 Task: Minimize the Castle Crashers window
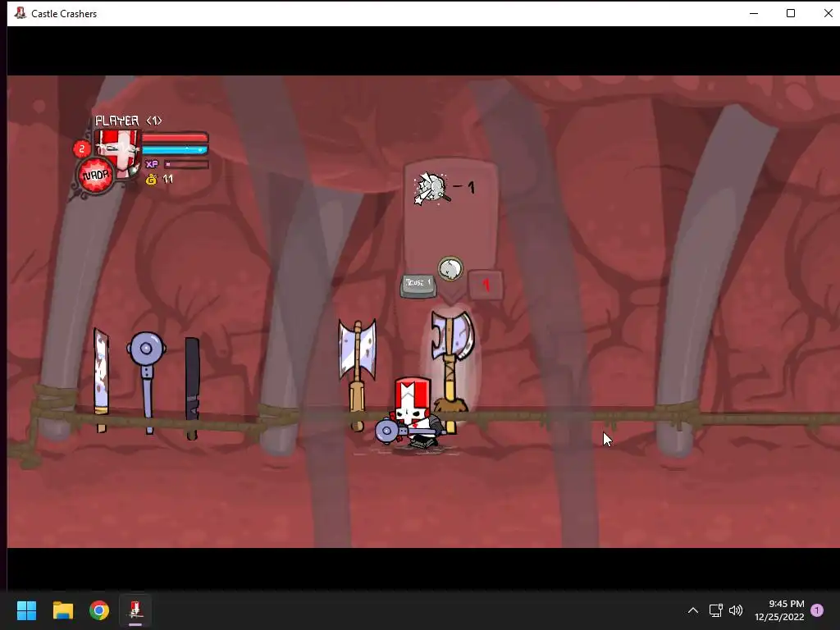click(x=754, y=13)
